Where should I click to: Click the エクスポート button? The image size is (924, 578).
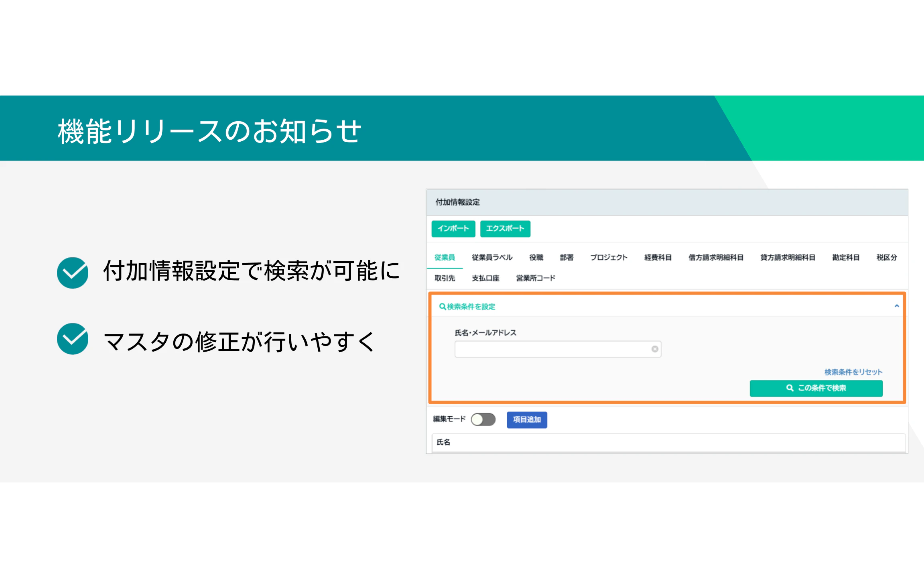(505, 228)
